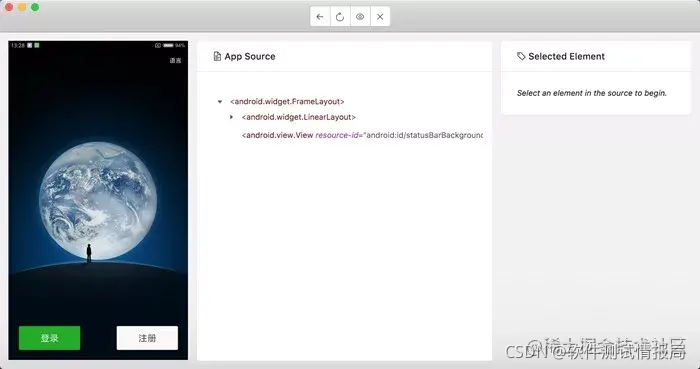Select the android.widget.LinearLayout element

299,117
